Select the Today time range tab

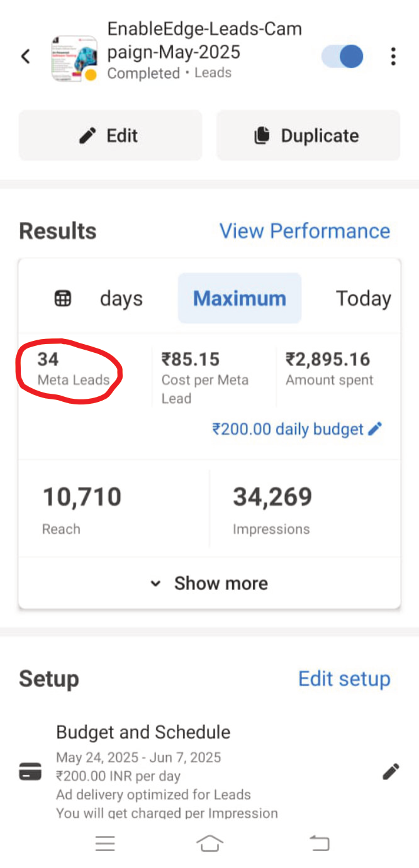[x=364, y=298]
